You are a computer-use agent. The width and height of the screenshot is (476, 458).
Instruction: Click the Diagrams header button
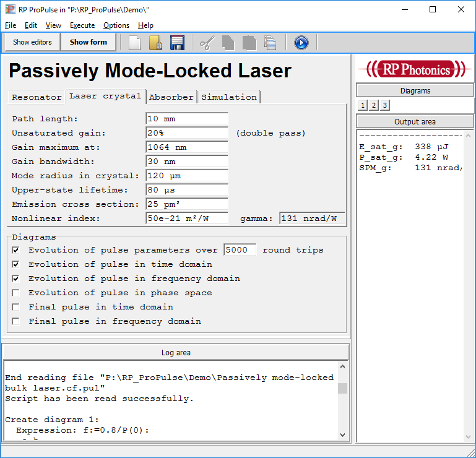click(415, 91)
